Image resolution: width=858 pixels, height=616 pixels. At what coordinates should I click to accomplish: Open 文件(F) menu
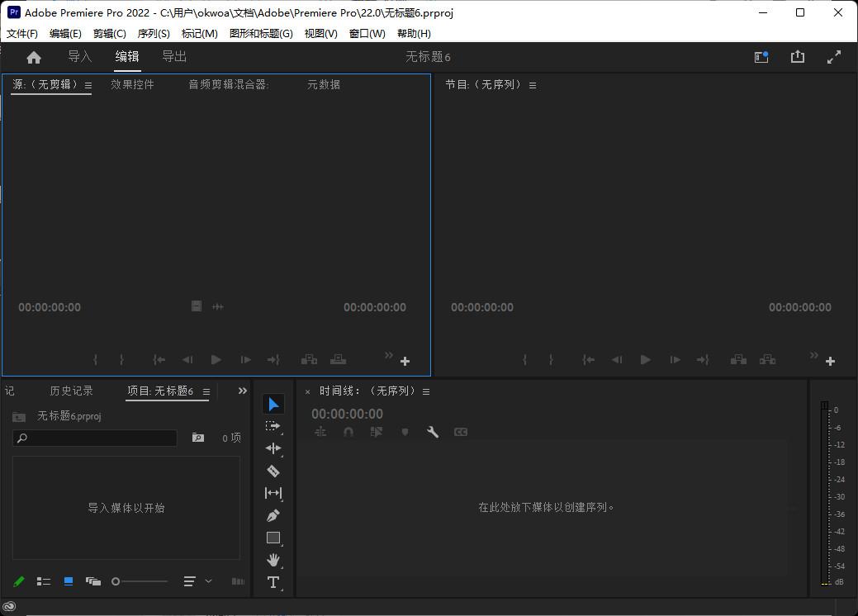(x=22, y=33)
